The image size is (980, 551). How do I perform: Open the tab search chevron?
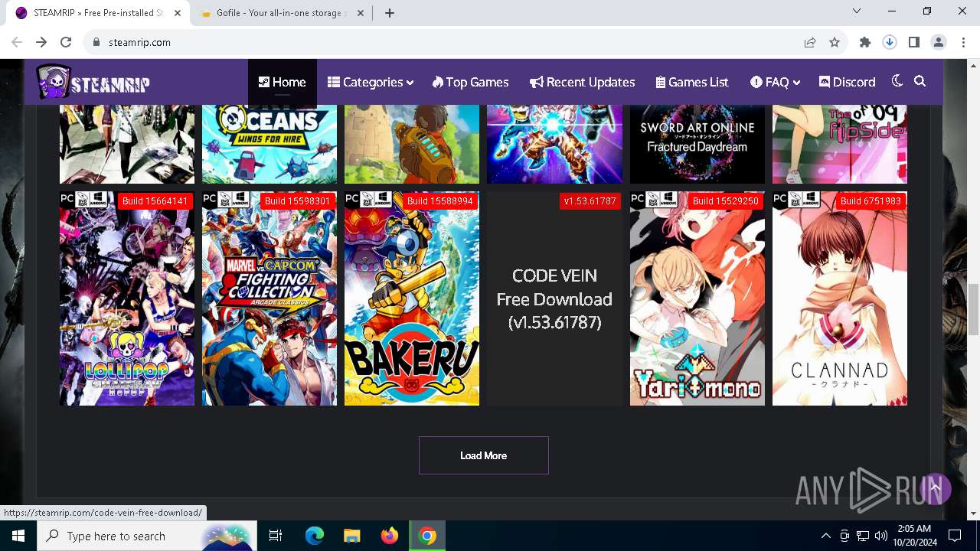(857, 11)
